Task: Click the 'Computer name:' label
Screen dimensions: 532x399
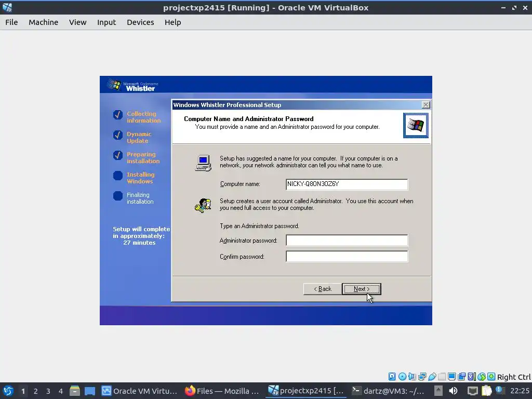Action: coord(240,184)
